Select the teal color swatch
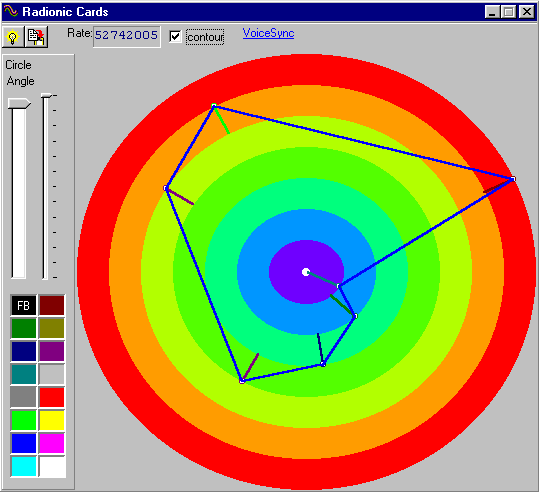 (23, 374)
